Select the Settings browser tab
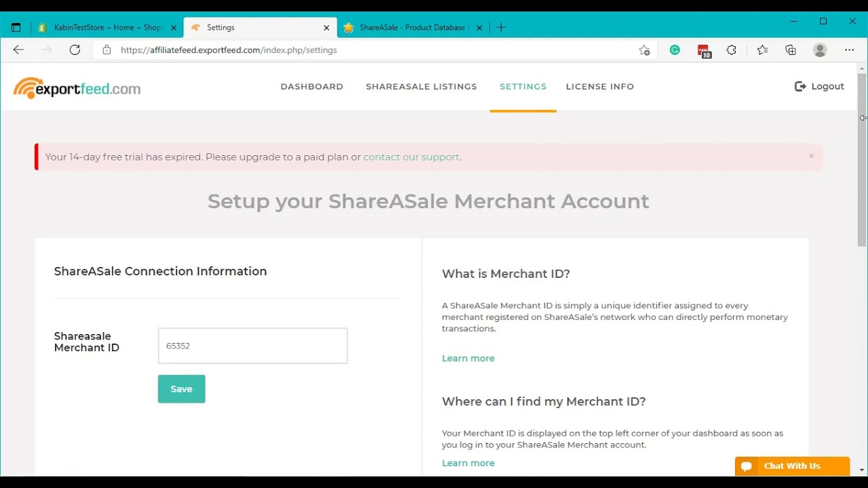 (x=260, y=28)
